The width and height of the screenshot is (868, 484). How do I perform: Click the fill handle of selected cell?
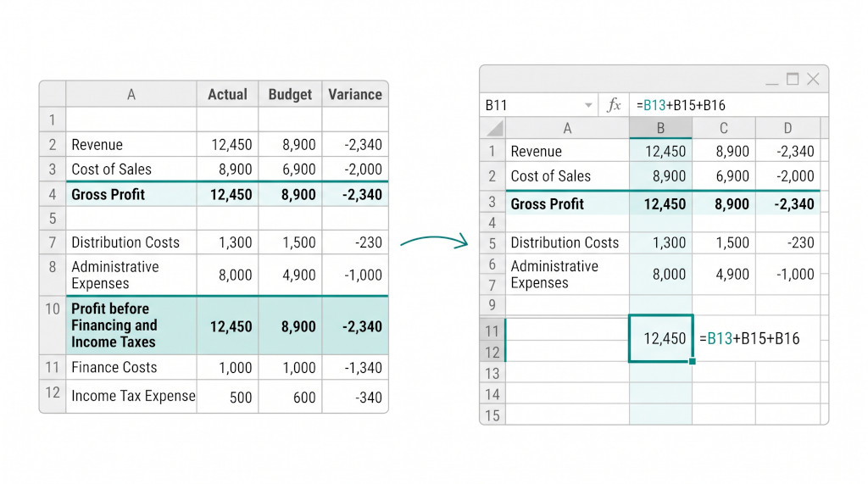692,361
